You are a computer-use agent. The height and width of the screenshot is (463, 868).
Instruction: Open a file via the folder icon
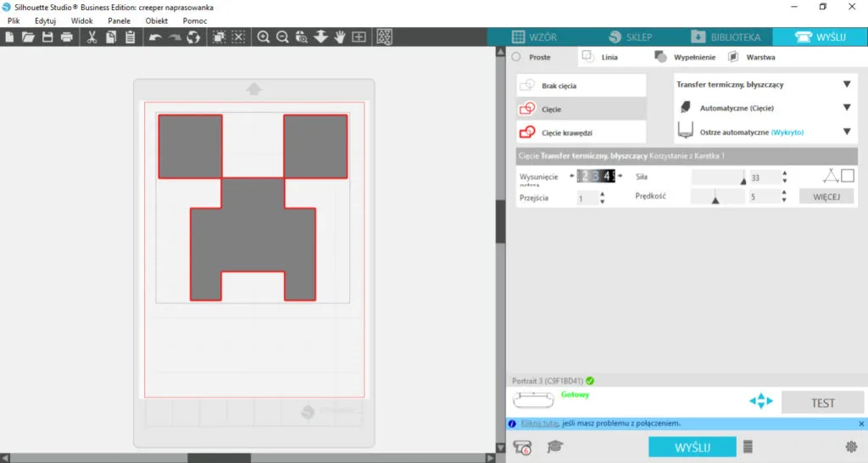pyautogui.click(x=28, y=37)
